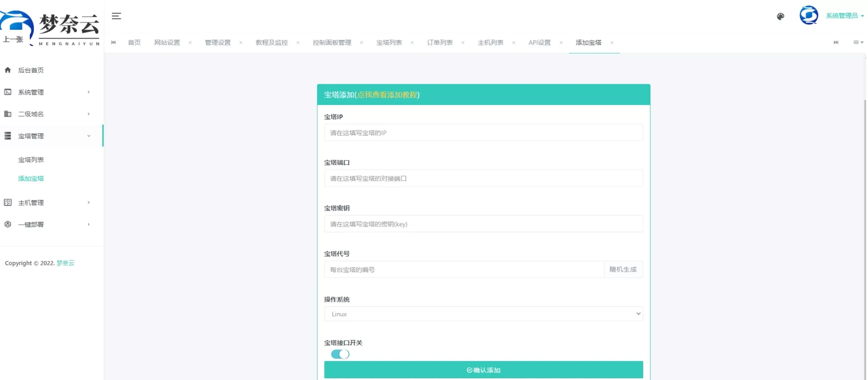868x380 pixels.
Task: Close the 订单列表 tab
Action: tap(463, 42)
